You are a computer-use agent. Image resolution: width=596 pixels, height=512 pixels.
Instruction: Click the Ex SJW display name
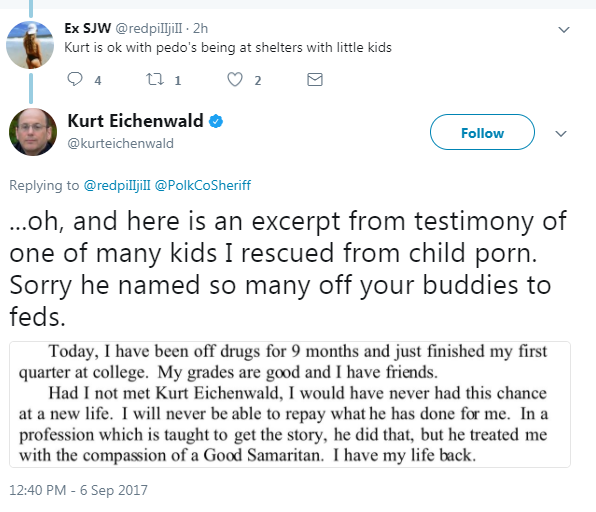click(87, 28)
